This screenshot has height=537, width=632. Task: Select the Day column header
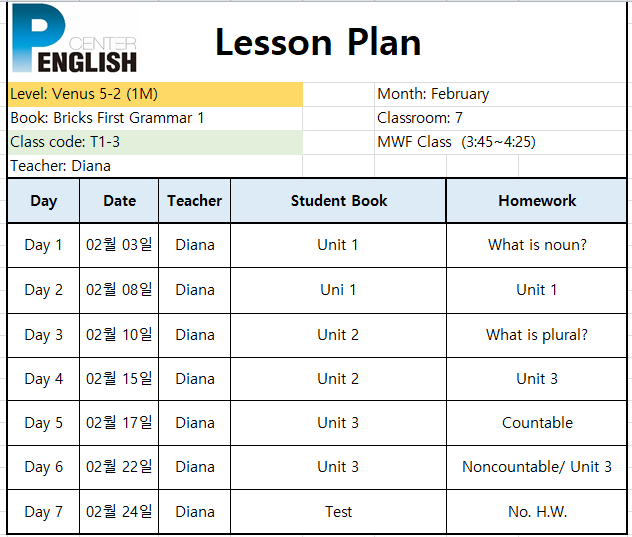[44, 201]
